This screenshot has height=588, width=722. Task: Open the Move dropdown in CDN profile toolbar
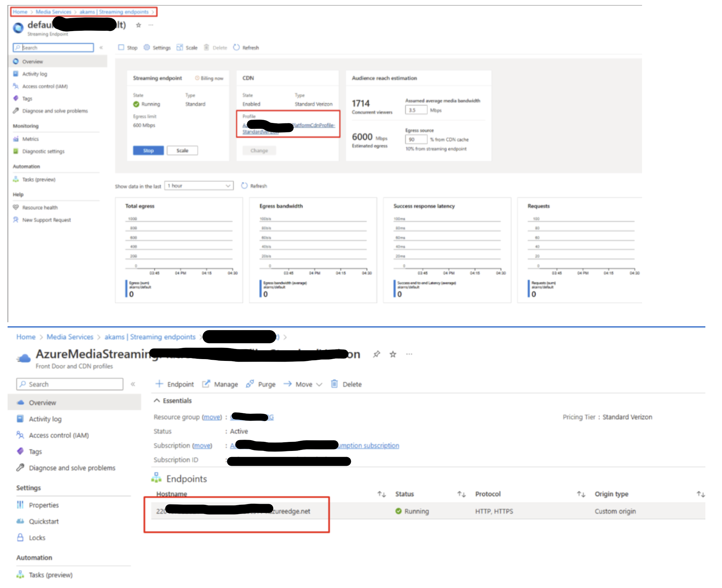point(303,384)
